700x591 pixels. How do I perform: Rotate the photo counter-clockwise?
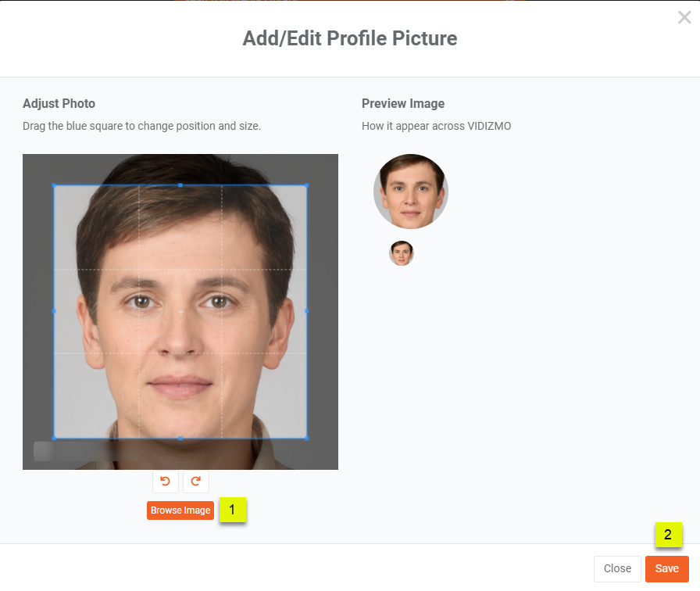pyautogui.click(x=165, y=481)
